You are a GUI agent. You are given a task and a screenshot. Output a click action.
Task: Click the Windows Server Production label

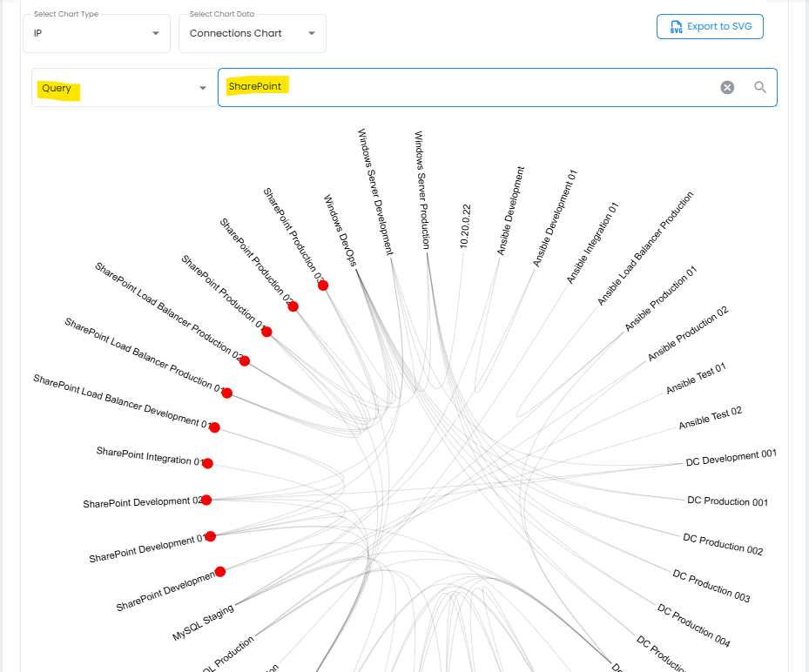[421, 190]
